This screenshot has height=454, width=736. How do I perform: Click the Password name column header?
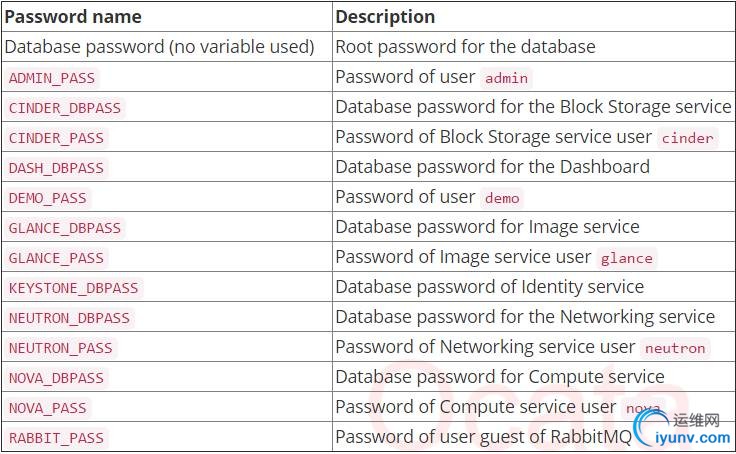pyautogui.click(x=74, y=17)
